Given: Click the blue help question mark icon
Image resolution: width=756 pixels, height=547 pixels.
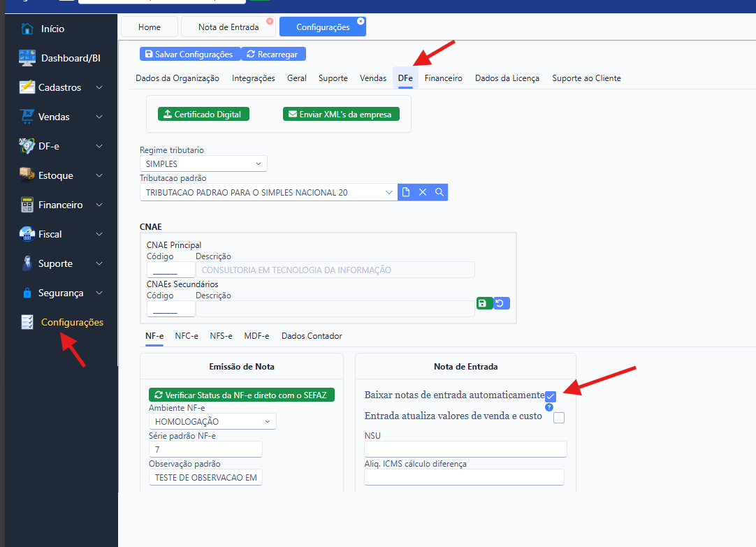Looking at the screenshot, I should coord(549,407).
